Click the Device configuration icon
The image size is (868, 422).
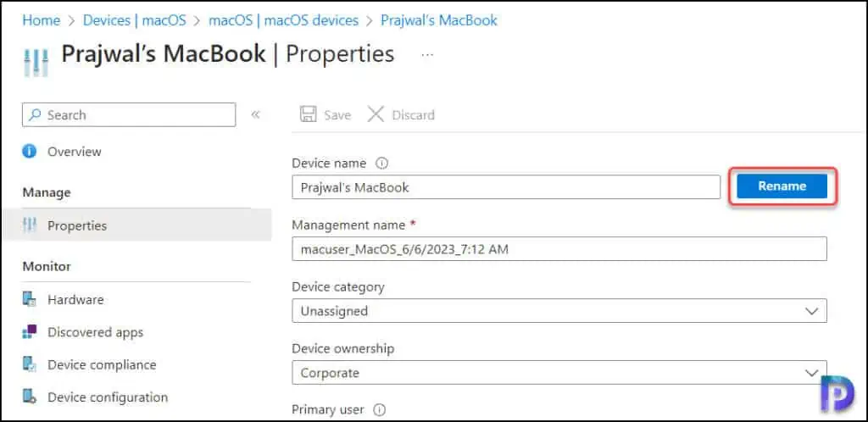pos(30,397)
